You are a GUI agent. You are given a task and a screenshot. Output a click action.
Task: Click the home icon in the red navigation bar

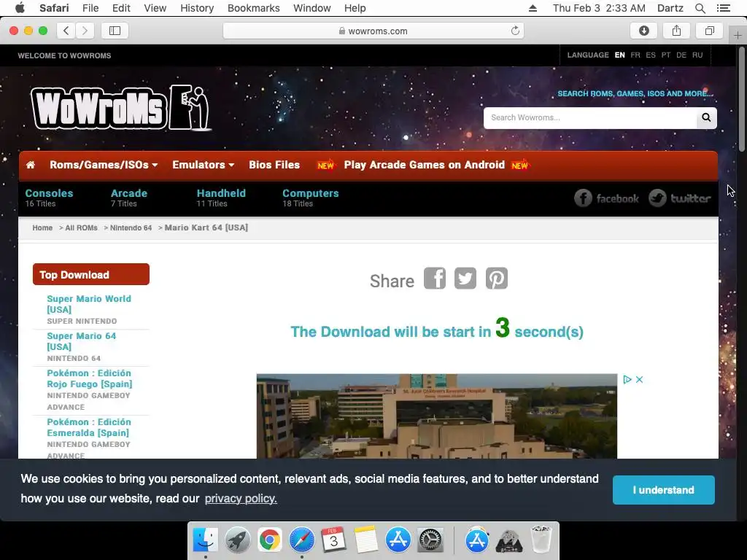pyautogui.click(x=31, y=165)
